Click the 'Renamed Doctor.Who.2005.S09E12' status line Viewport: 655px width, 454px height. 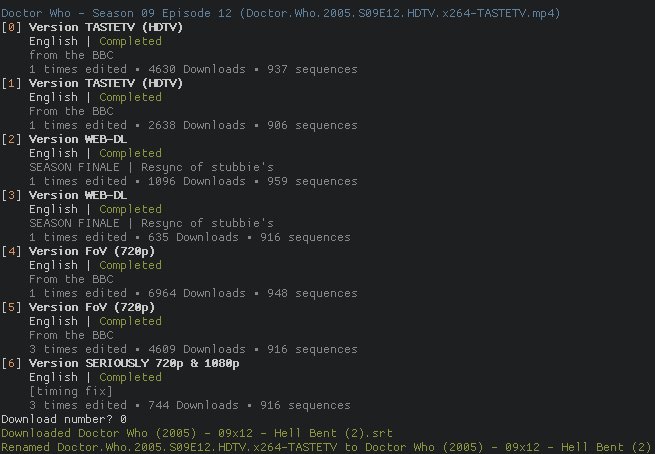click(x=328, y=447)
